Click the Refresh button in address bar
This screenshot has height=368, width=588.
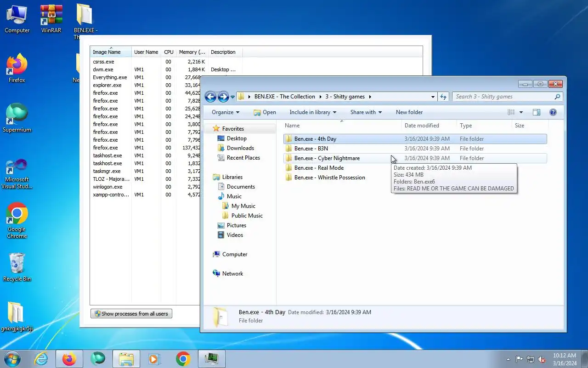click(x=443, y=97)
